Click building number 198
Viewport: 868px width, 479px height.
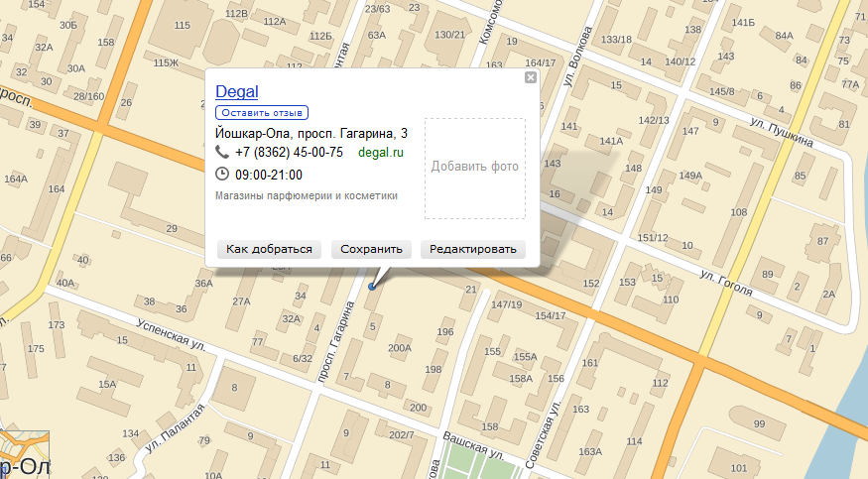click(434, 370)
